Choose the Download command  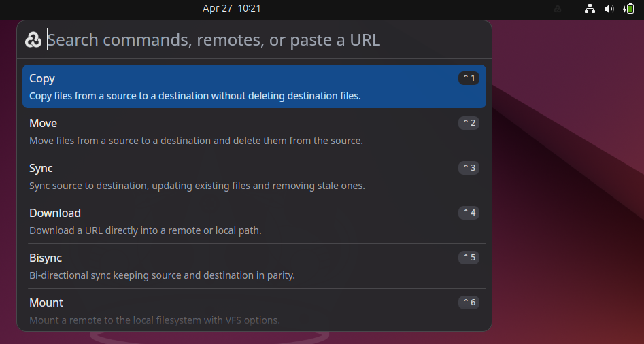[254, 221]
